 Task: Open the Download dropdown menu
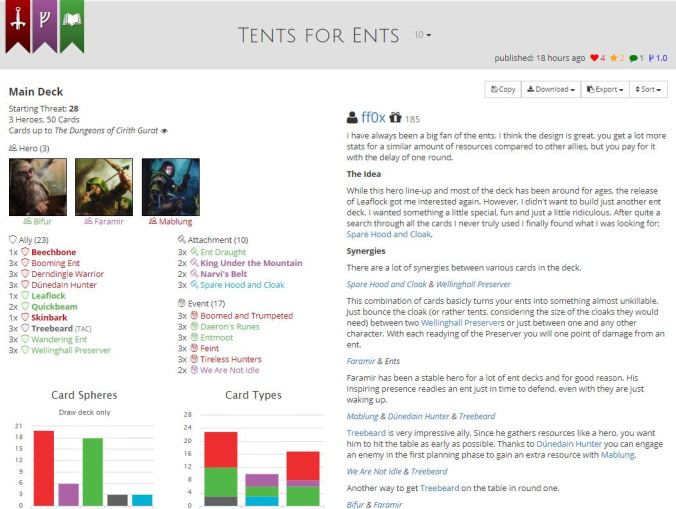(551, 89)
